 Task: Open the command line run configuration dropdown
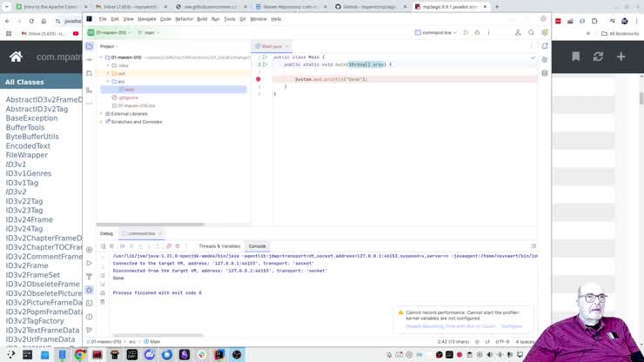pyautogui.click(x=439, y=32)
